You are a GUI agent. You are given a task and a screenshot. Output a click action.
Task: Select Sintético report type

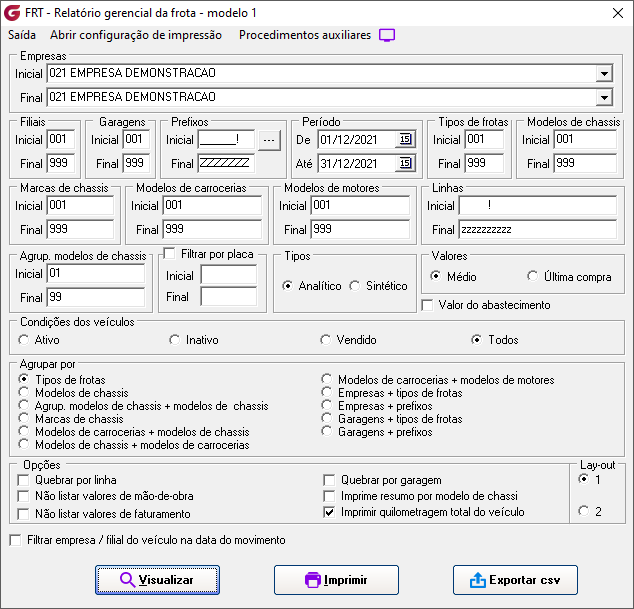pos(355,286)
